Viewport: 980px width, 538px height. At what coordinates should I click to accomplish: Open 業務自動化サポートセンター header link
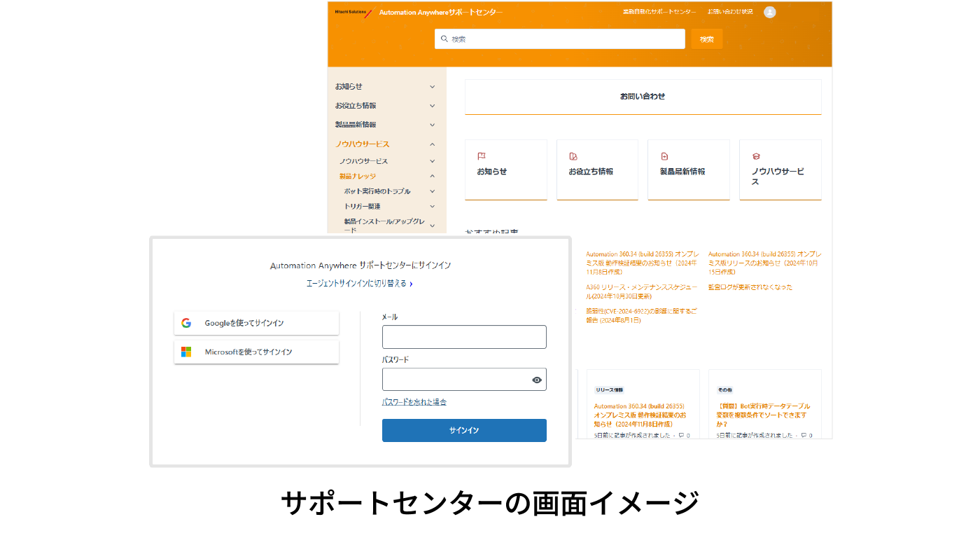[x=659, y=12]
